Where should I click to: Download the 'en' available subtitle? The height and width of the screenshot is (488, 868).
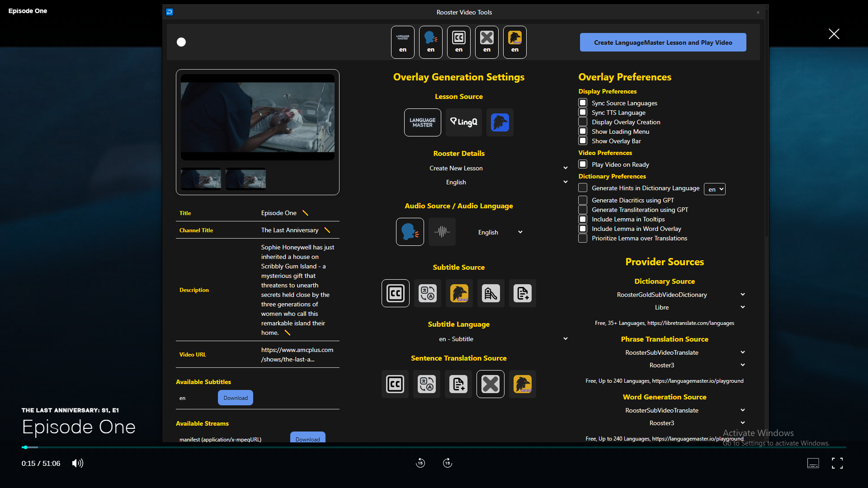pyautogui.click(x=236, y=398)
